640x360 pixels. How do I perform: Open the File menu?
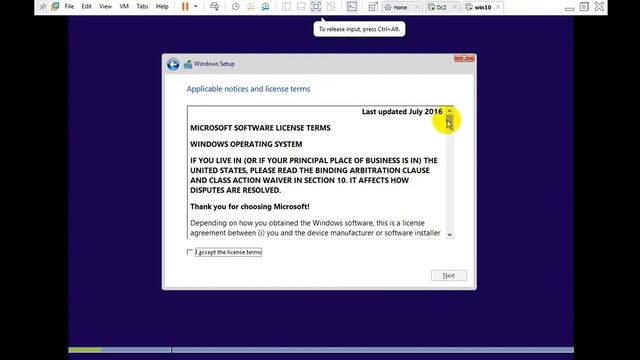tap(69, 7)
